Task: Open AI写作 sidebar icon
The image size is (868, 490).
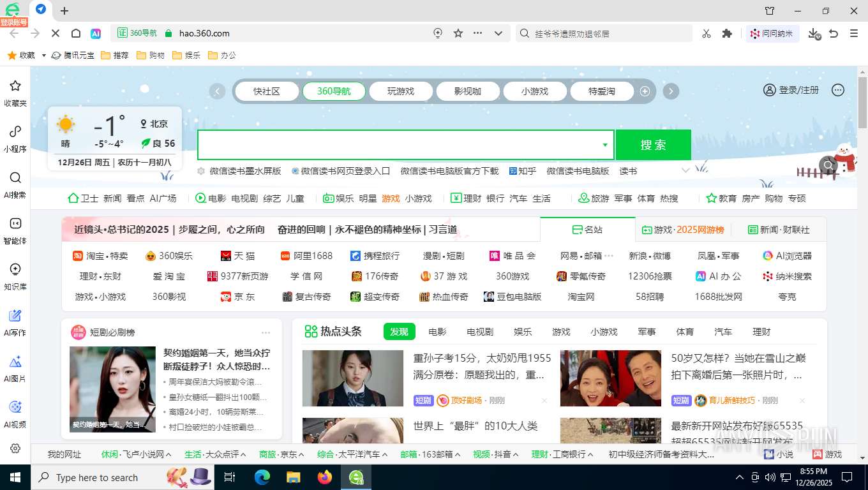Action: tap(15, 315)
